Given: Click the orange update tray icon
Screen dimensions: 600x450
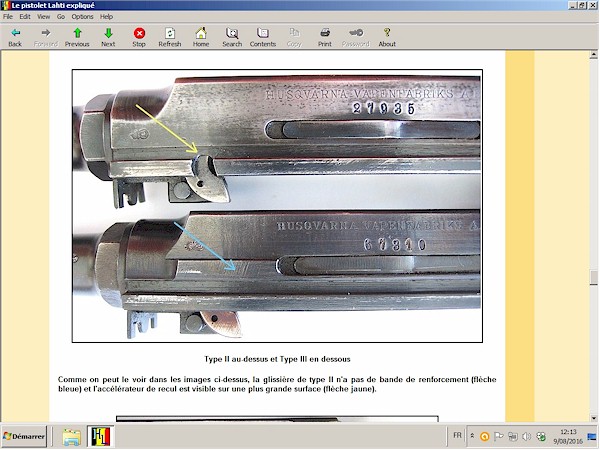Looking at the screenshot, I should (x=484, y=436).
